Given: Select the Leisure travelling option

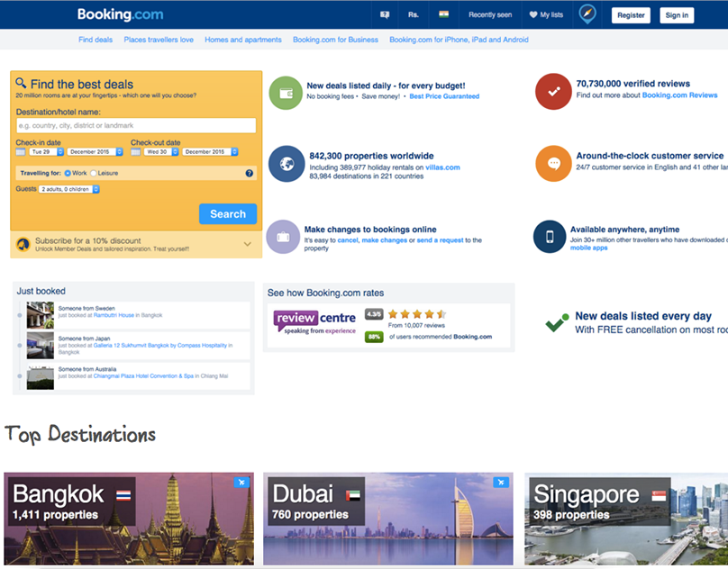Looking at the screenshot, I should coord(94,173).
